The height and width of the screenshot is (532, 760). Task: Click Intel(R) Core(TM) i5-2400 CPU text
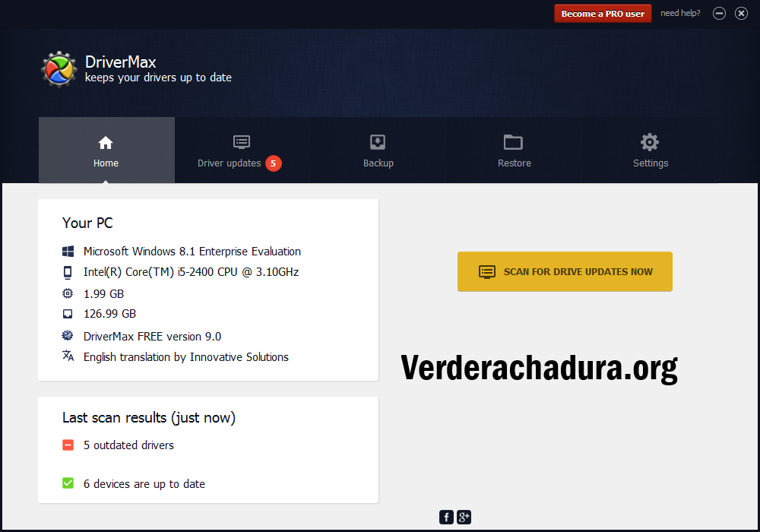coord(191,272)
